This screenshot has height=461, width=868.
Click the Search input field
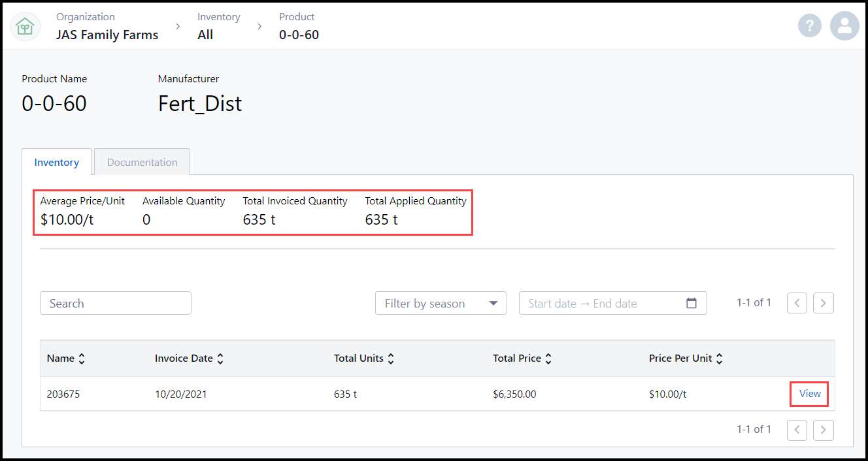tap(115, 303)
